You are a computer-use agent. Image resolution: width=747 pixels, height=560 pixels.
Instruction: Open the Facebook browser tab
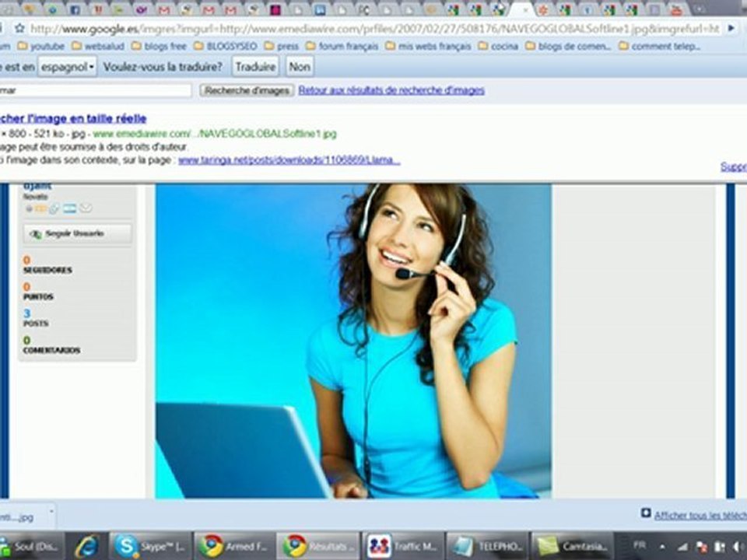pos(75,9)
